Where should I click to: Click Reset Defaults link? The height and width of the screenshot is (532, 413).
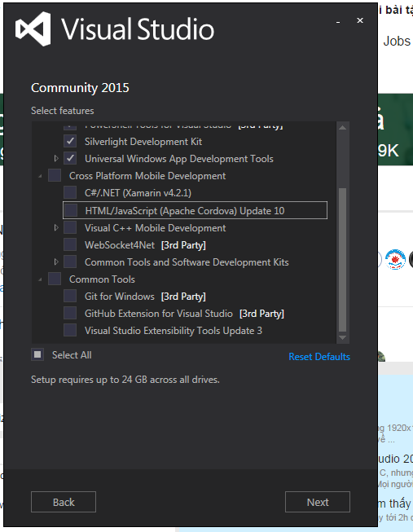click(319, 357)
